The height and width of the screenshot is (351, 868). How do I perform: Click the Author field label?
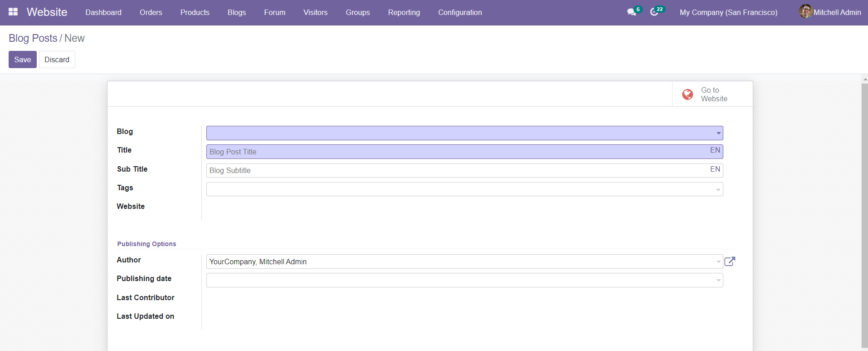tap(129, 260)
